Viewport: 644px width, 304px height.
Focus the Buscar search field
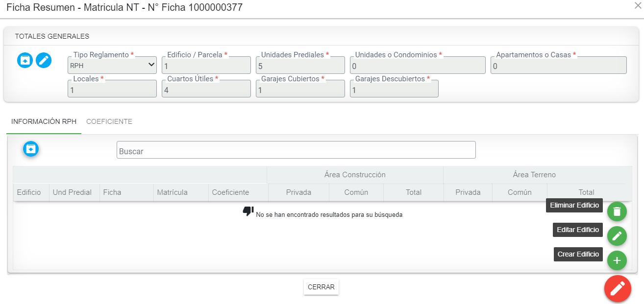(296, 150)
